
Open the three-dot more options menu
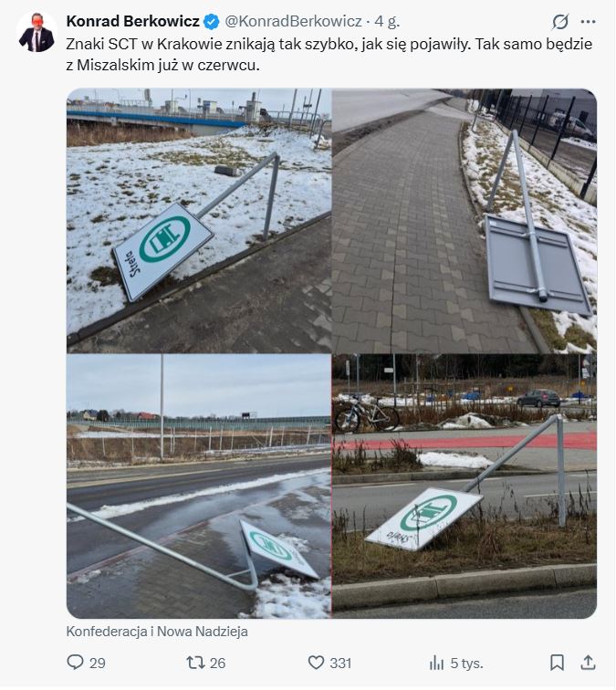tap(589, 21)
